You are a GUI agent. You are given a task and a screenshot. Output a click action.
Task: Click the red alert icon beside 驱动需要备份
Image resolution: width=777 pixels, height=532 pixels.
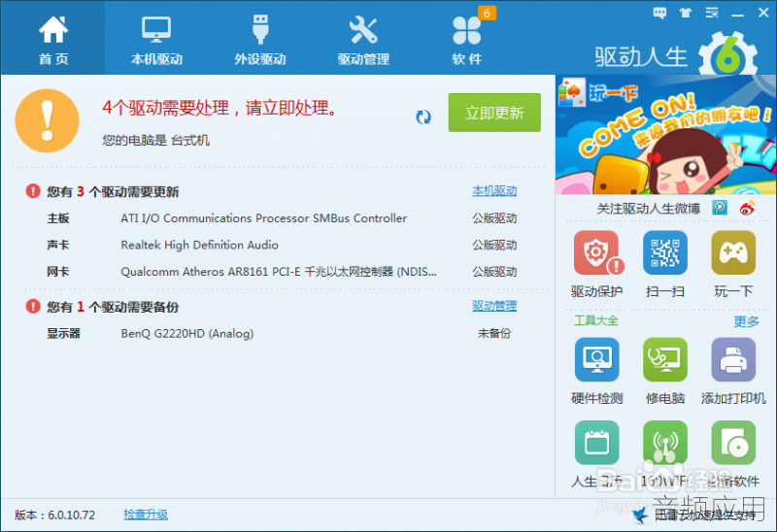tap(33, 306)
